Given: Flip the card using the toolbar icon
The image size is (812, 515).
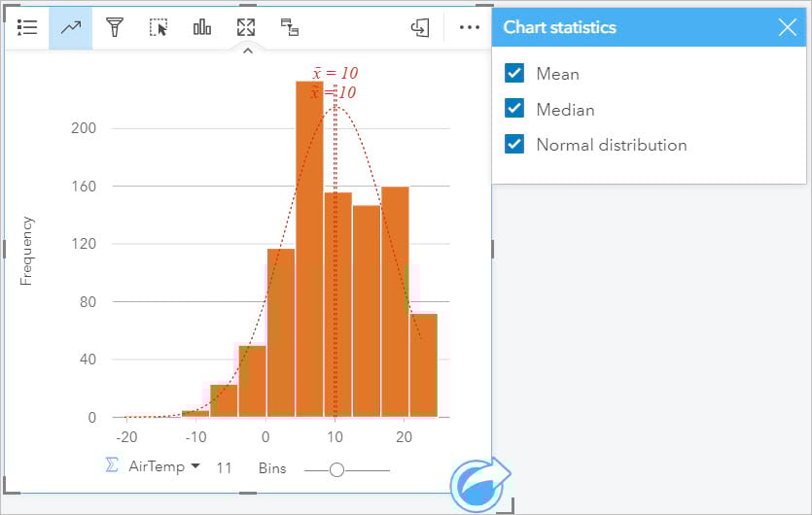Looking at the screenshot, I should click(x=420, y=27).
